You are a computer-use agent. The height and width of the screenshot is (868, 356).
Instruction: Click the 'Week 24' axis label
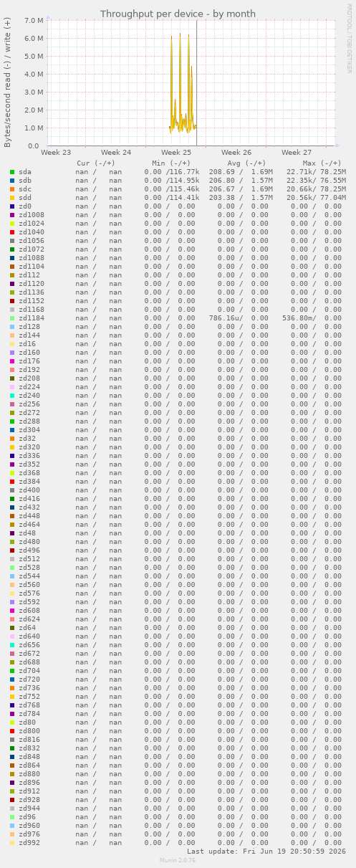point(116,153)
